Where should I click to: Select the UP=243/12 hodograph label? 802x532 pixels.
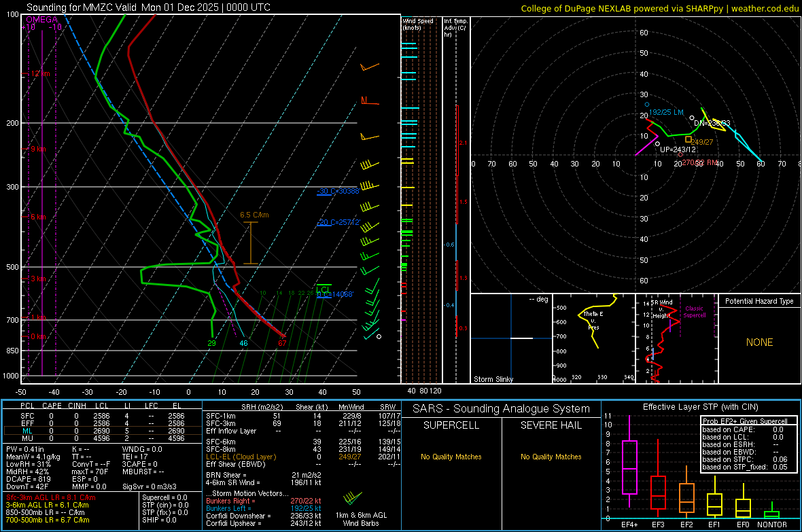point(678,149)
